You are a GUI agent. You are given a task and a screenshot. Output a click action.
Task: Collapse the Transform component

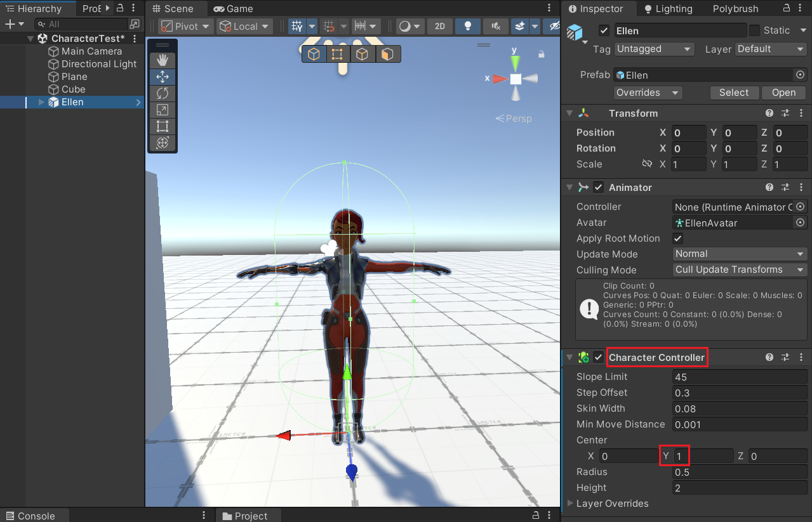569,114
